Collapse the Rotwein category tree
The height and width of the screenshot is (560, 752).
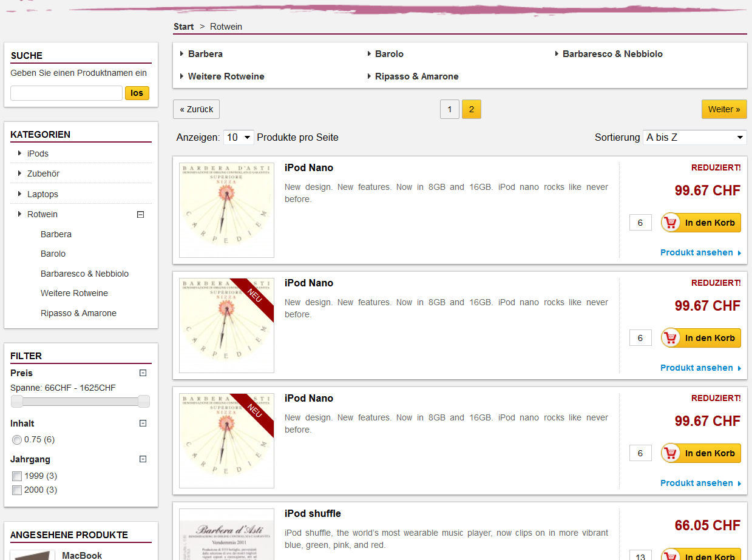[141, 214]
